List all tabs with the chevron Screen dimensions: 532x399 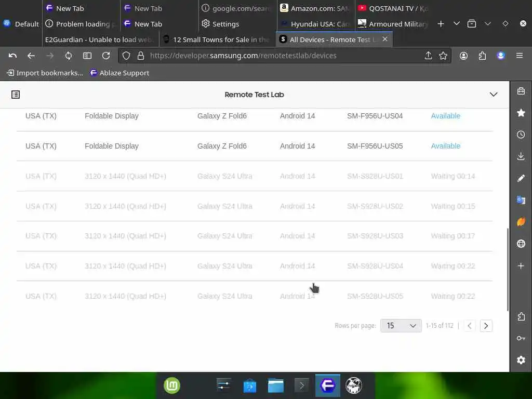[x=457, y=23]
